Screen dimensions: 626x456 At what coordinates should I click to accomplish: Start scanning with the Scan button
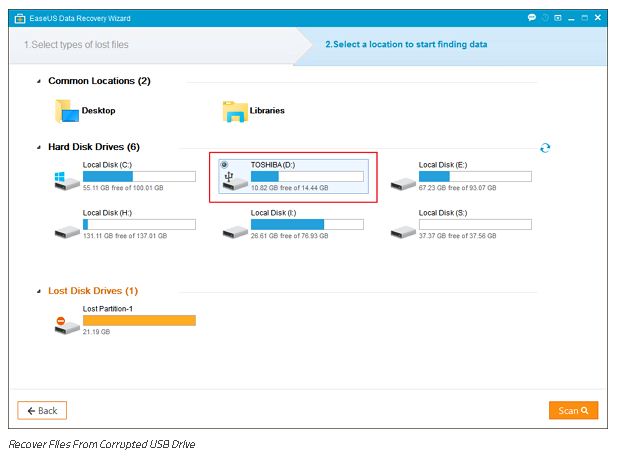pyautogui.click(x=573, y=410)
